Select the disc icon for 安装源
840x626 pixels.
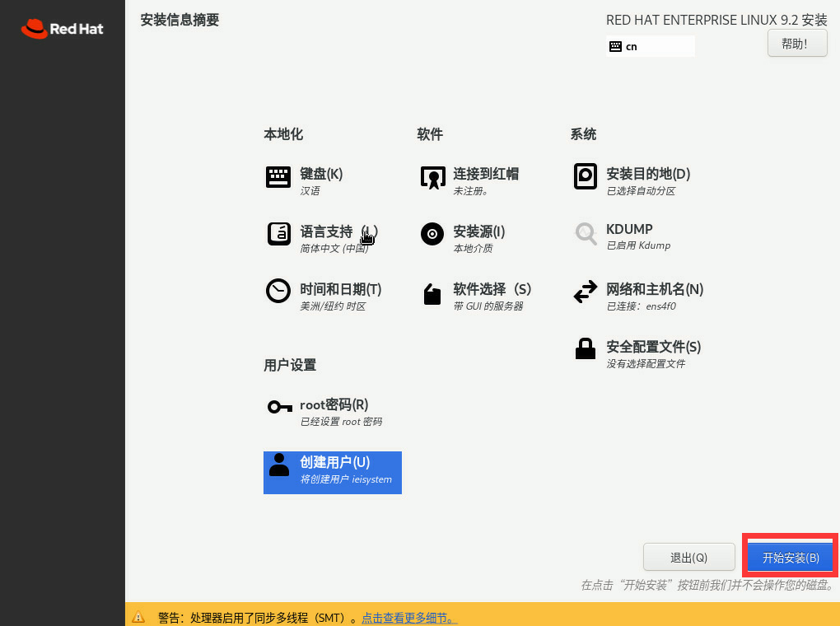click(432, 234)
